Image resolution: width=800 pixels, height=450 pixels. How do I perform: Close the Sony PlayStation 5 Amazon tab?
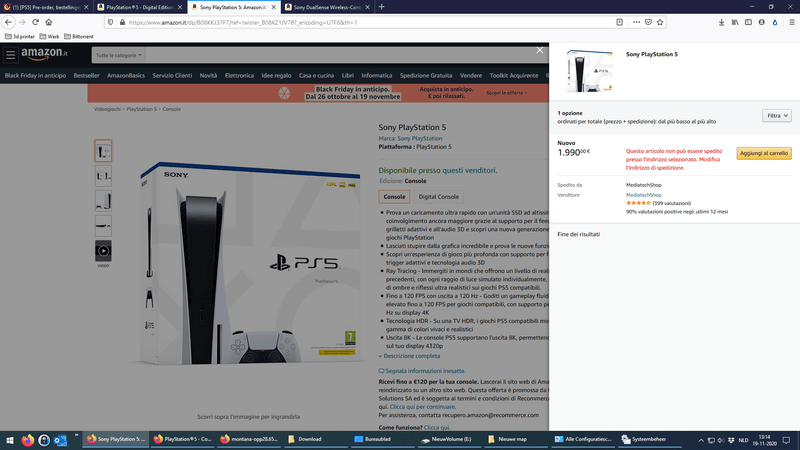(273, 7)
